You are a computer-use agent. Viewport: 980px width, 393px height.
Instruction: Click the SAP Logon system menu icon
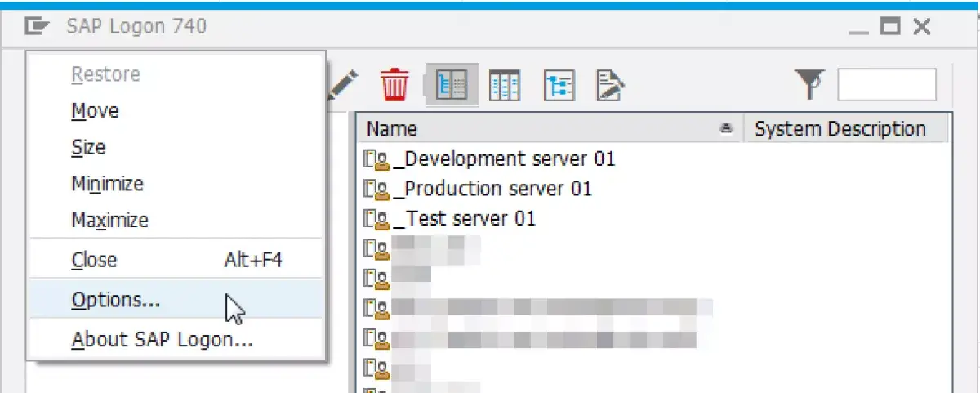pos(37,27)
